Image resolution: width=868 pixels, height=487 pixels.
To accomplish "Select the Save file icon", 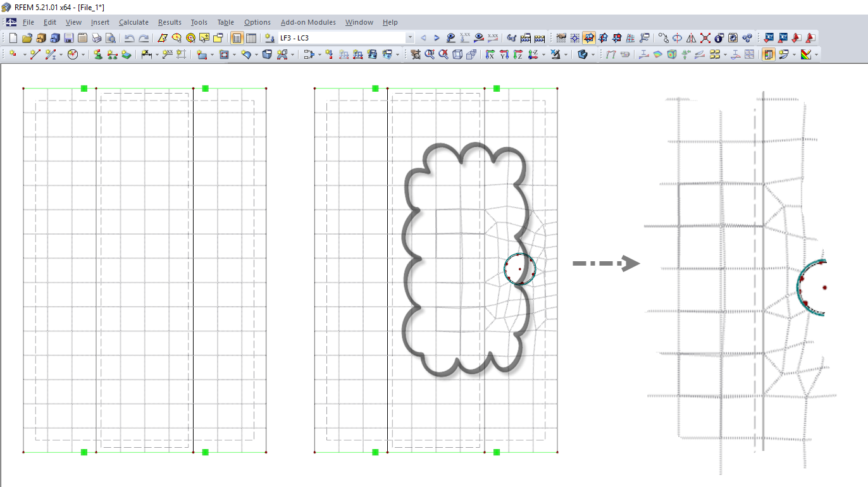I will [68, 37].
